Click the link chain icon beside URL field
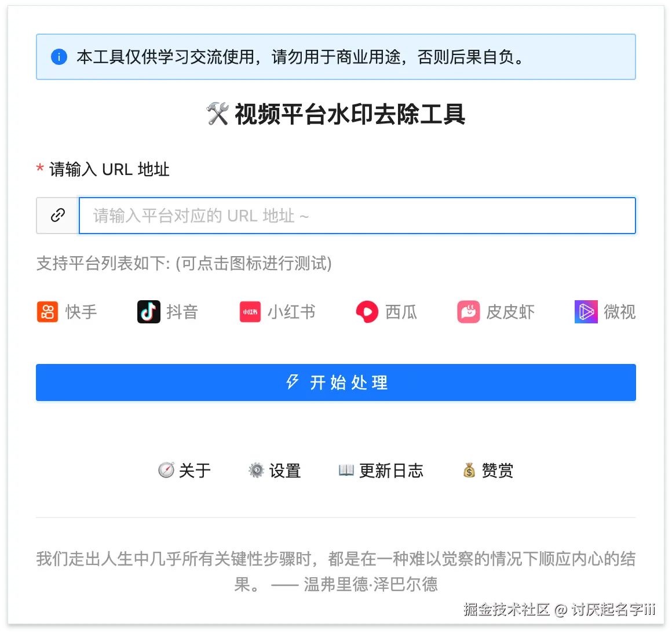The image size is (672, 634). tap(58, 215)
